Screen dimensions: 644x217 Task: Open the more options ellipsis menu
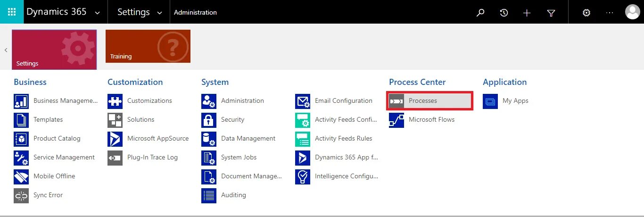pos(610,13)
